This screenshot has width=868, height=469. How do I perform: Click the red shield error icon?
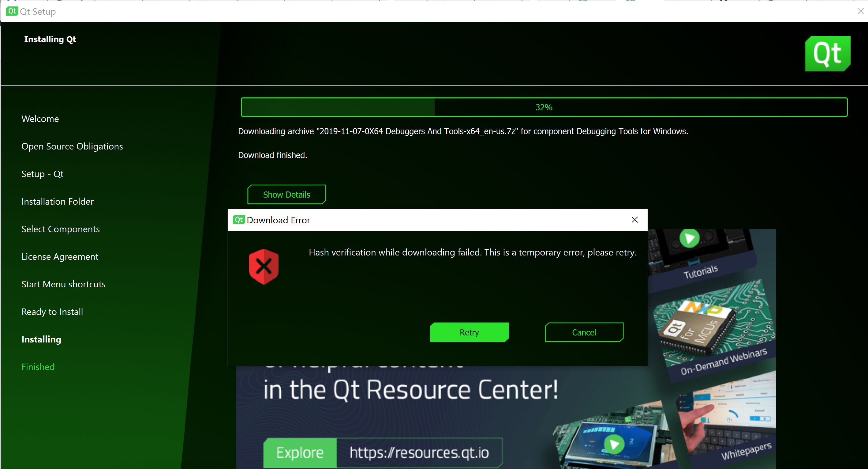tap(264, 267)
